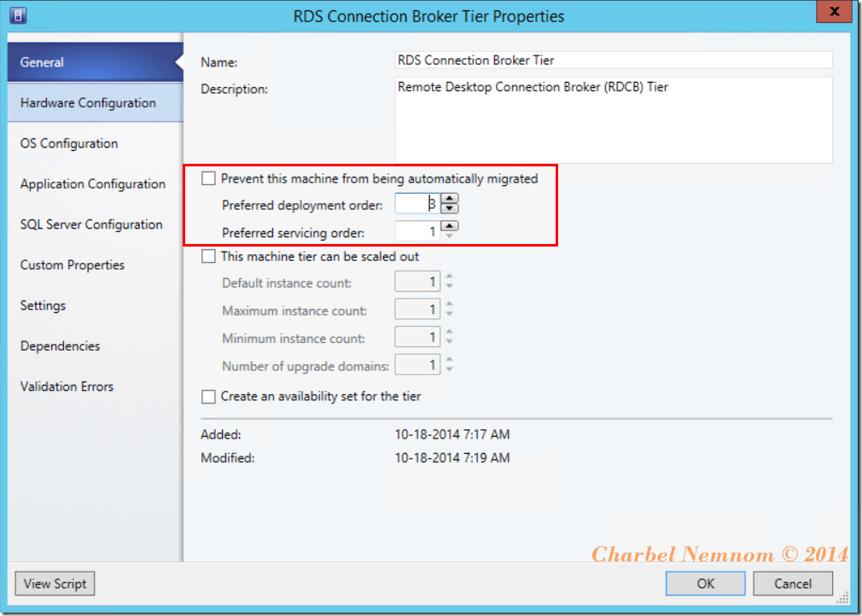Click the Default instance count field

click(418, 282)
